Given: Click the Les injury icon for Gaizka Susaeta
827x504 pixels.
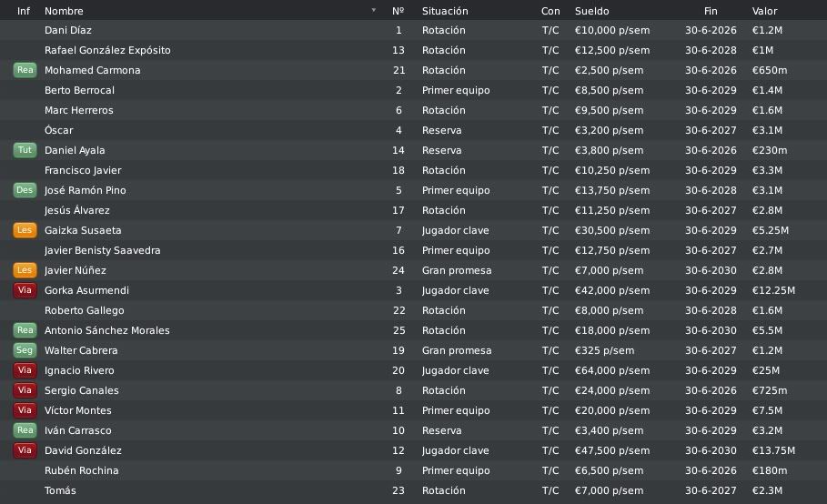Looking at the screenshot, I should pyautogui.click(x=25, y=230).
